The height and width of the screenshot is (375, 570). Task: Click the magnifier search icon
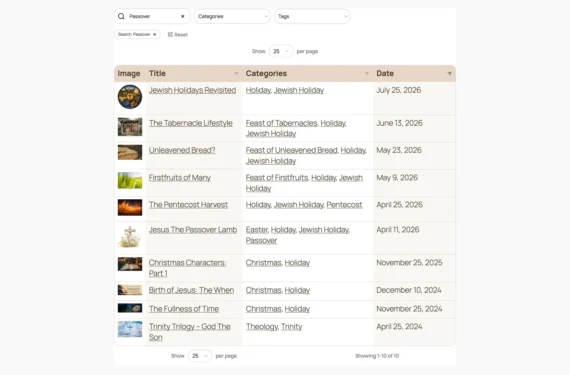121,16
